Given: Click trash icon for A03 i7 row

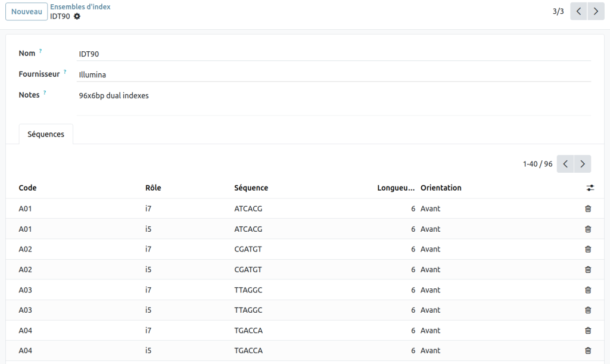Looking at the screenshot, I should (x=588, y=290).
